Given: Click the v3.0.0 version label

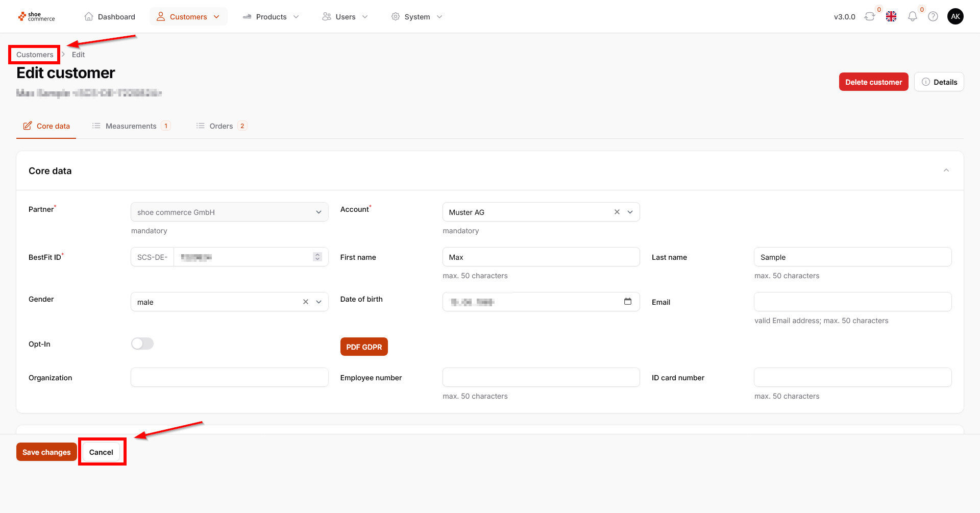Looking at the screenshot, I should point(845,17).
